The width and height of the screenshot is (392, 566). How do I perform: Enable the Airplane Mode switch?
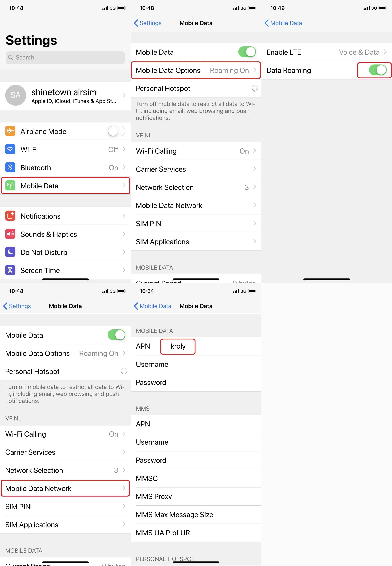click(116, 131)
